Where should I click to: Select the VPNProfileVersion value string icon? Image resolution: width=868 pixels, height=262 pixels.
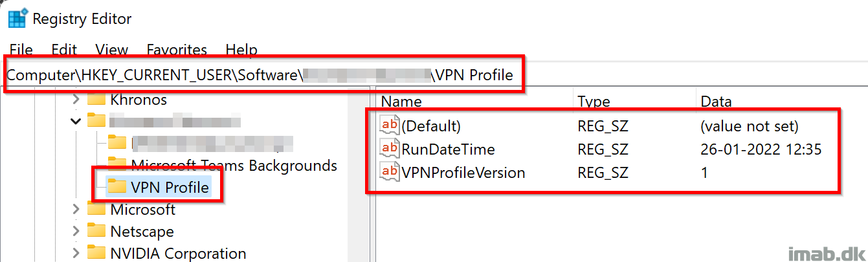(x=390, y=173)
